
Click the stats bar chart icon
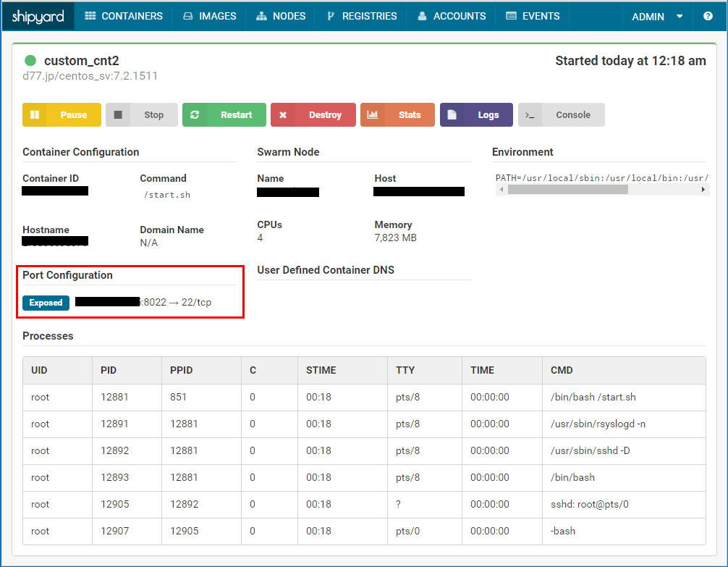373,114
